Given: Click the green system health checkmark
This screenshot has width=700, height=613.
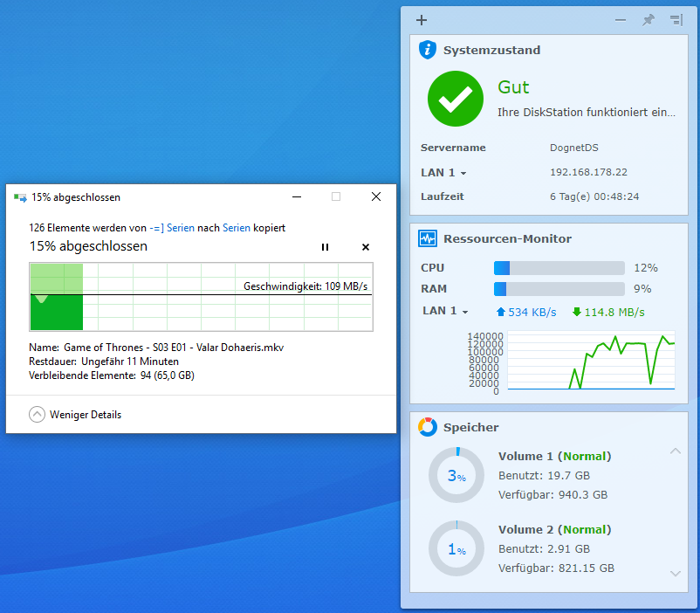Looking at the screenshot, I should [456, 99].
